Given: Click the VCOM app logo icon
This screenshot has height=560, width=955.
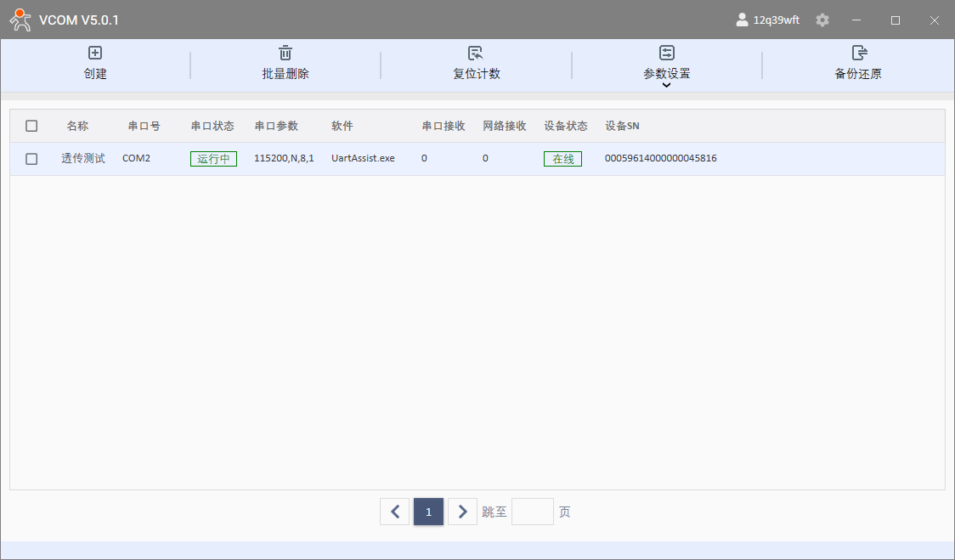Looking at the screenshot, I should (x=21, y=20).
